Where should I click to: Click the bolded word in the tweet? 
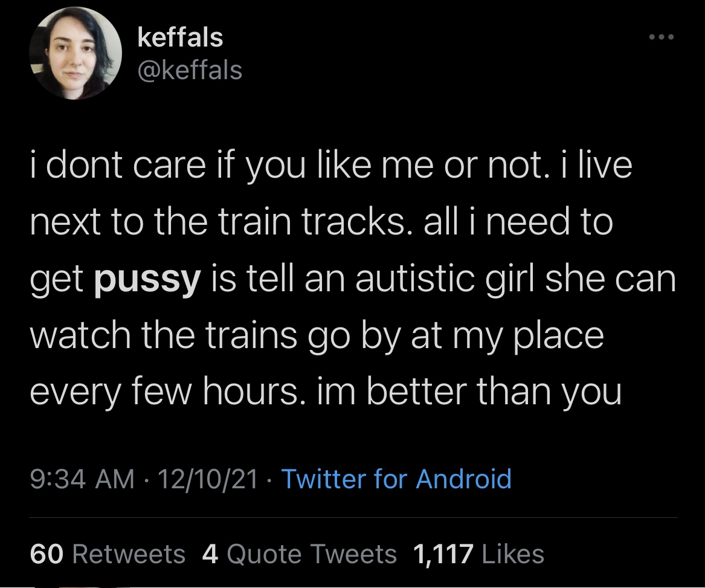pyautogui.click(x=147, y=279)
